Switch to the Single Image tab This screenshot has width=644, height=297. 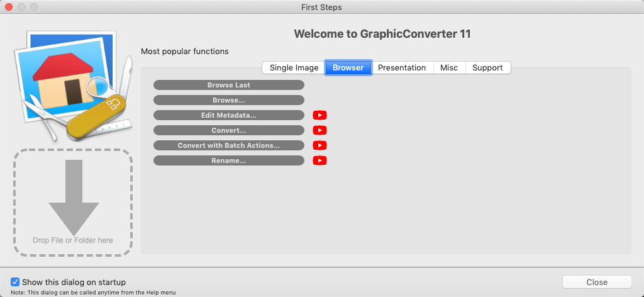[294, 68]
